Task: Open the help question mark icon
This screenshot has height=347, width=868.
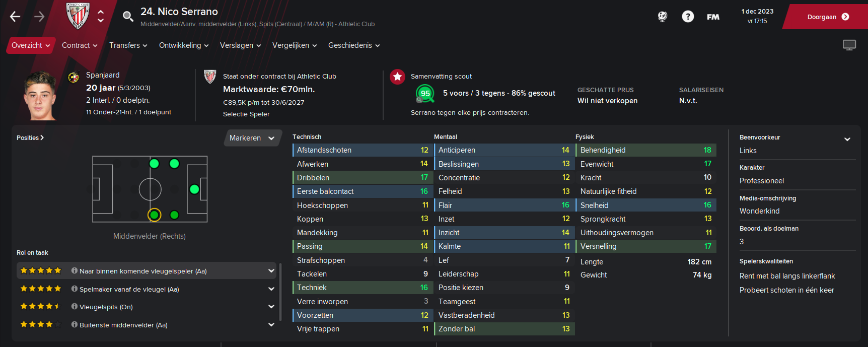Action: (x=688, y=17)
